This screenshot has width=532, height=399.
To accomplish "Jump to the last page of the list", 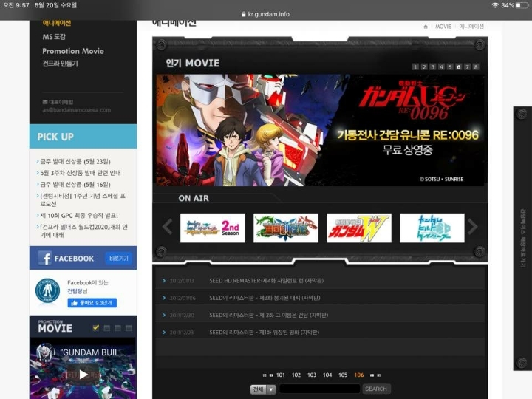I will [379, 375].
